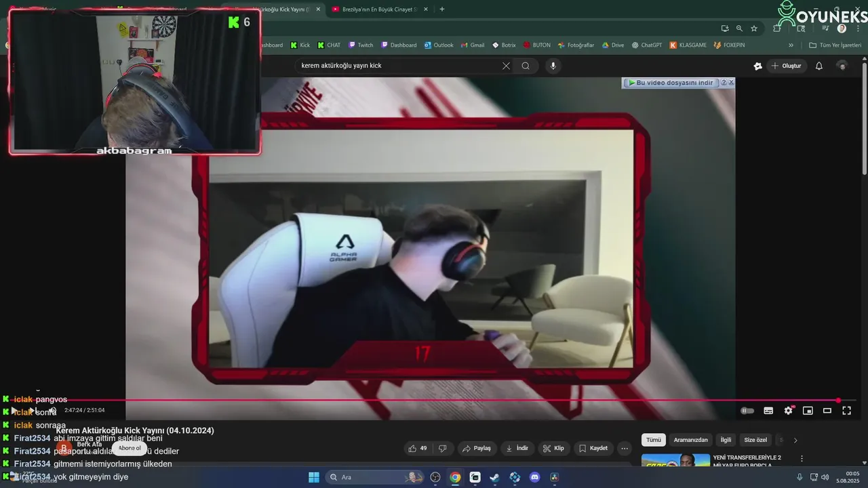The width and height of the screenshot is (868, 488).
Task: Click the Oluştur button
Action: tap(786, 66)
